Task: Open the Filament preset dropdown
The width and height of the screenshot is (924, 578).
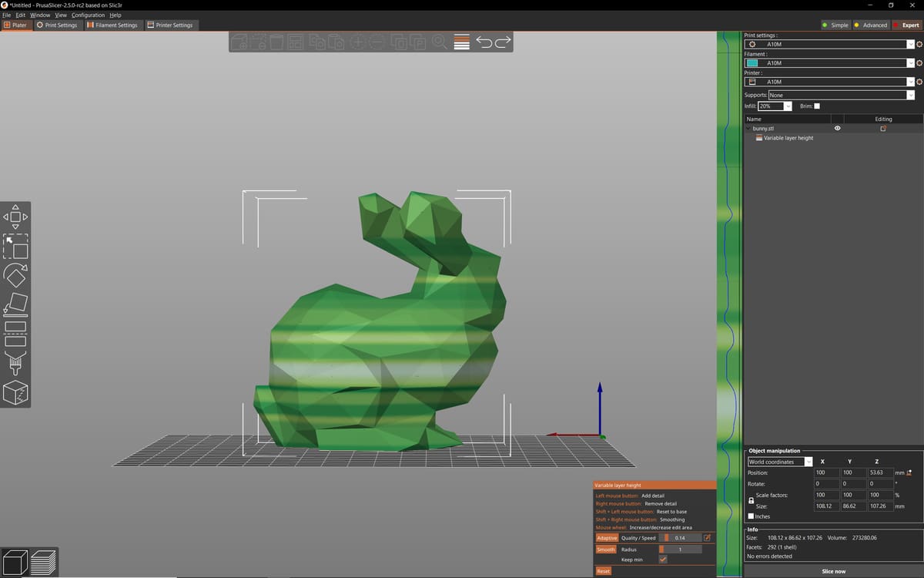Action: tap(829, 63)
